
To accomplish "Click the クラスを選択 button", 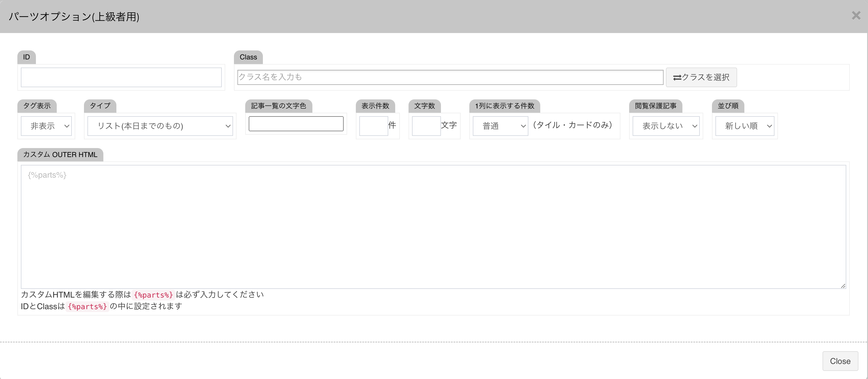I will (x=701, y=77).
